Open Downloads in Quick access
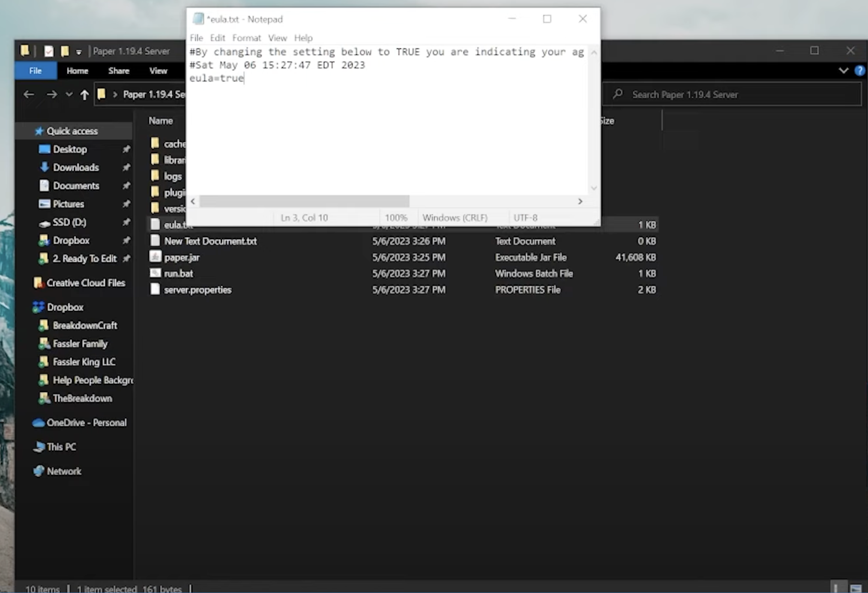The width and height of the screenshot is (868, 593). (x=76, y=168)
